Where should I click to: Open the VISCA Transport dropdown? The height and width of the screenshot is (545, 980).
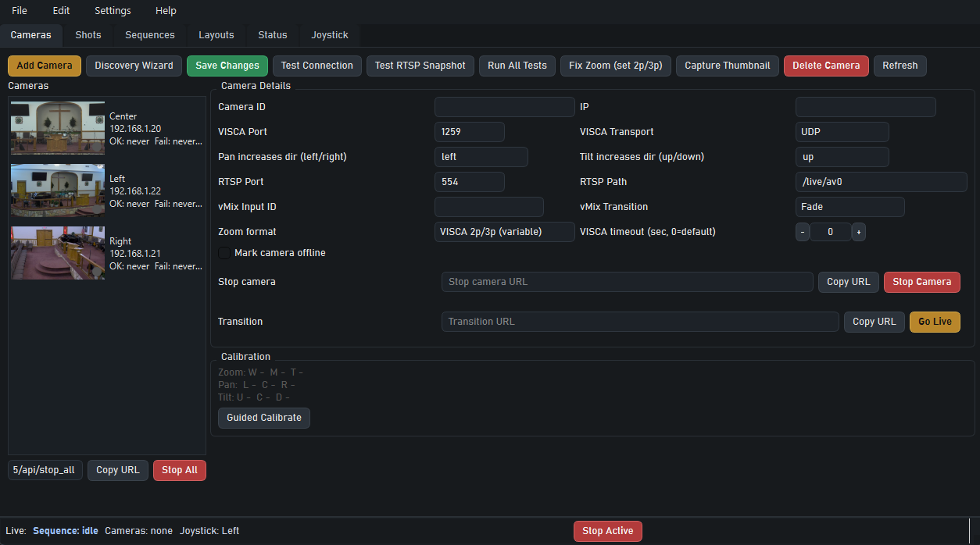pos(842,131)
